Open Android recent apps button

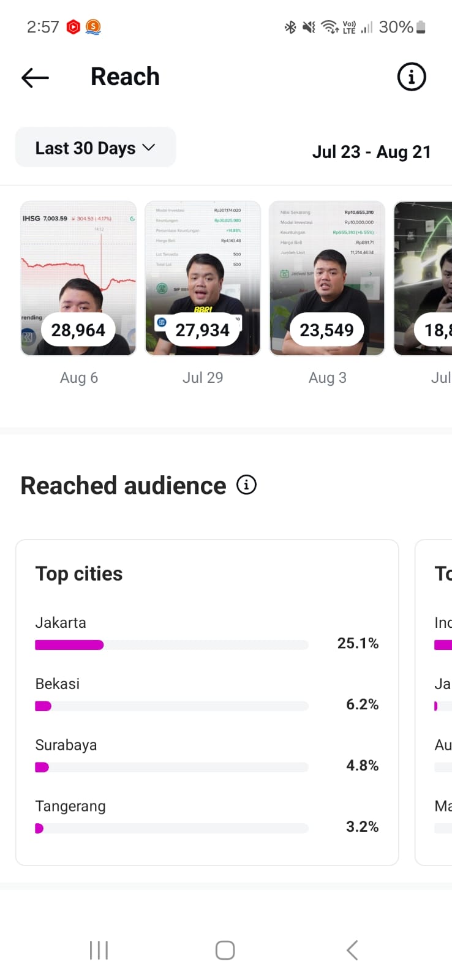[x=99, y=950]
